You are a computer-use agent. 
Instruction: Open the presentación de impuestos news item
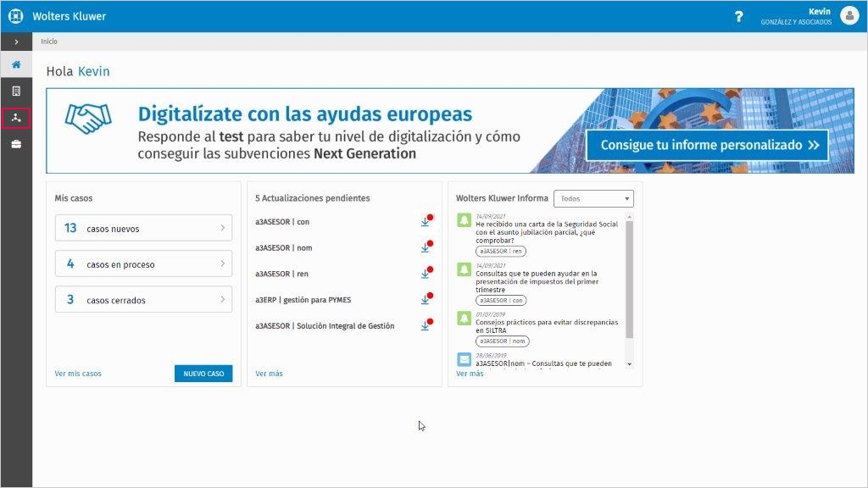pos(537,281)
